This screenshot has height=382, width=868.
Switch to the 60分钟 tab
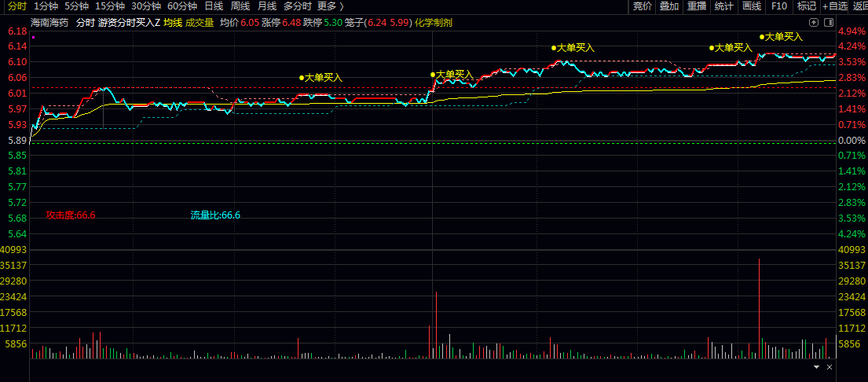[x=182, y=6]
